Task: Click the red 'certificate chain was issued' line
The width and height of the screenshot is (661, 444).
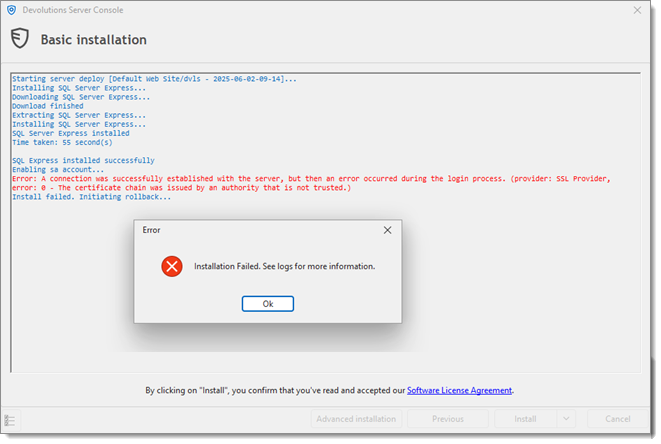Action: coord(182,188)
